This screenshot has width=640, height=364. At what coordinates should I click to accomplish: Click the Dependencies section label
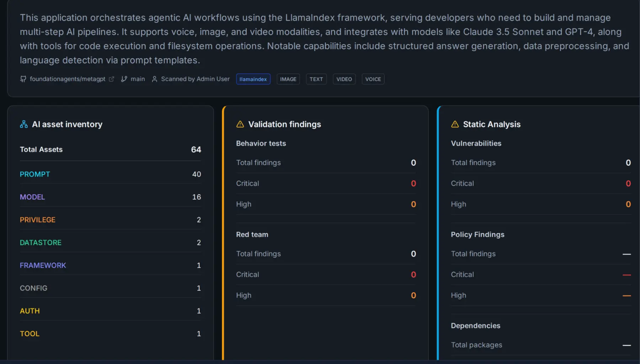tap(475, 326)
